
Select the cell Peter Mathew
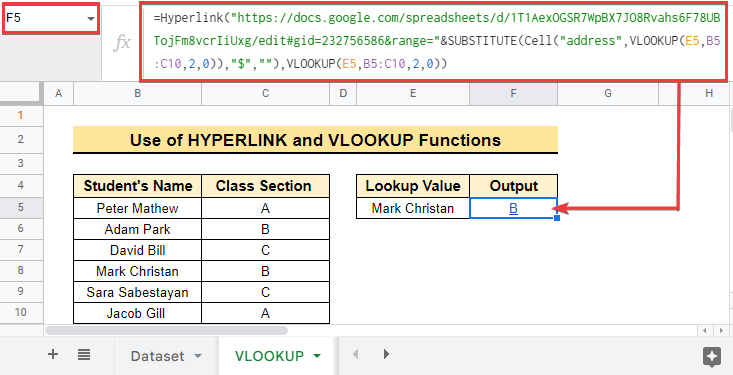(x=137, y=208)
